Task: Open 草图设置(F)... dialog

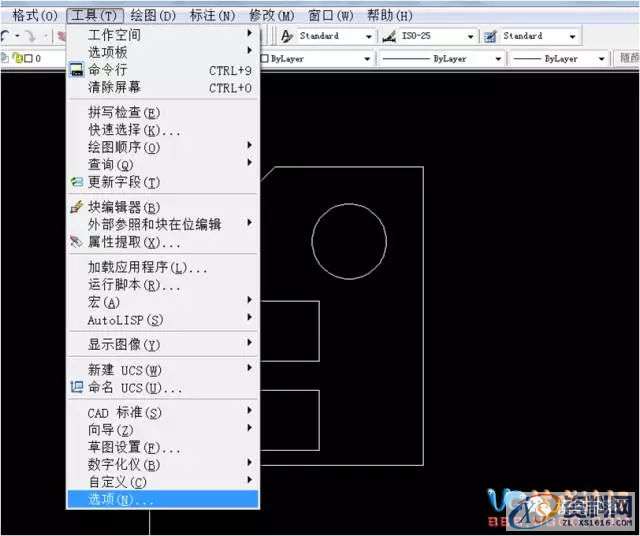Action: pyautogui.click(x=162, y=448)
